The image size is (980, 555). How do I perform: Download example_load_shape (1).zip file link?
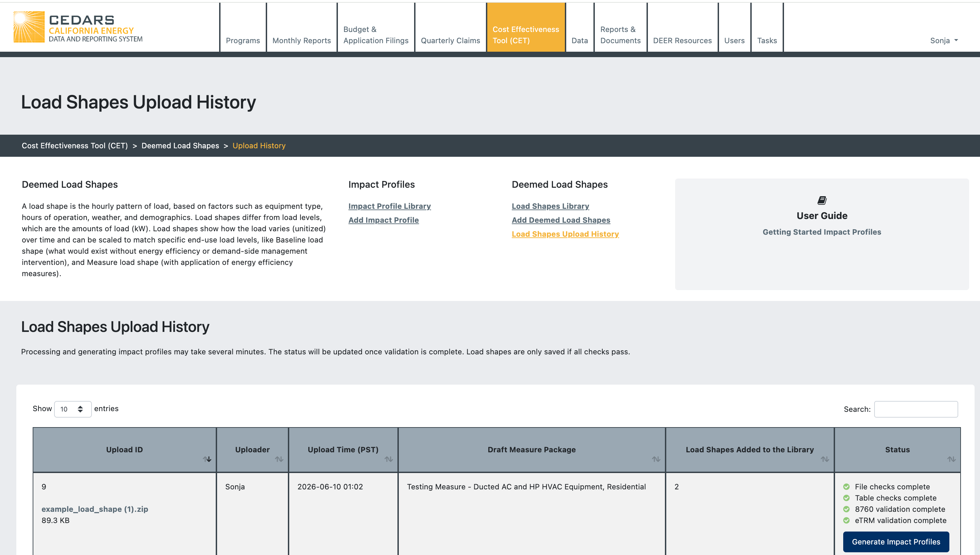[x=95, y=509]
